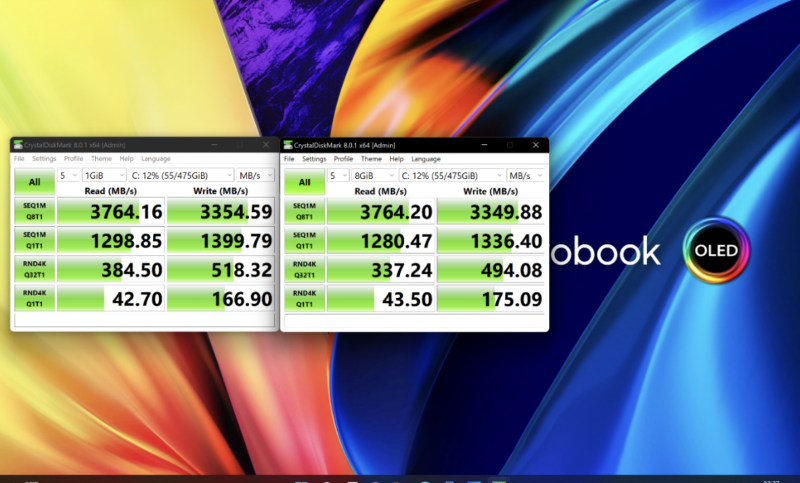
Task: Start RND4K Q1T1 test in the 1GiB window
Action: tap(35, 298)
